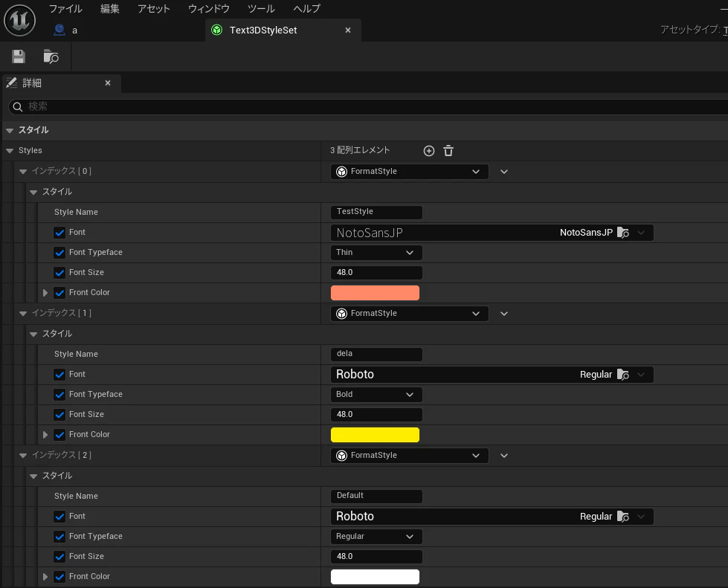The height and width of the screenshot is (588, 728).
Task: Browse to dela style's Roboto font asset
Action: pos(623,375)
